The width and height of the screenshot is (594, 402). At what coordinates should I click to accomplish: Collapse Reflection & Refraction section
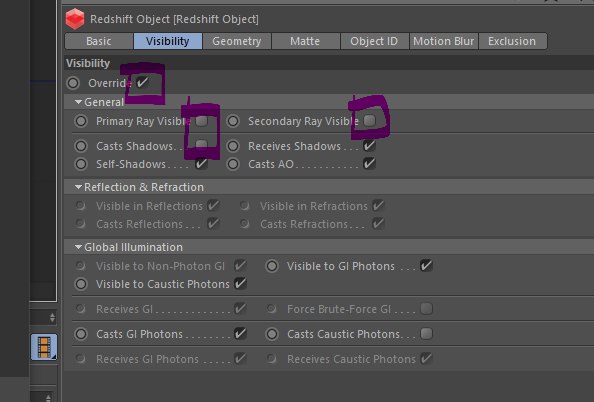click(x=78, y=187)
